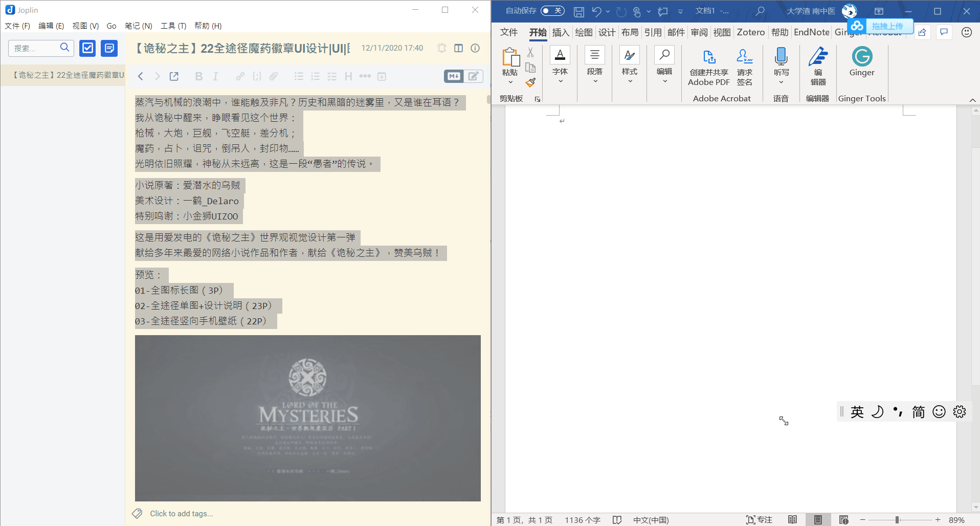
Task: Open the Joplin 文件 (F) menu
Action: (x=17, y=26)
